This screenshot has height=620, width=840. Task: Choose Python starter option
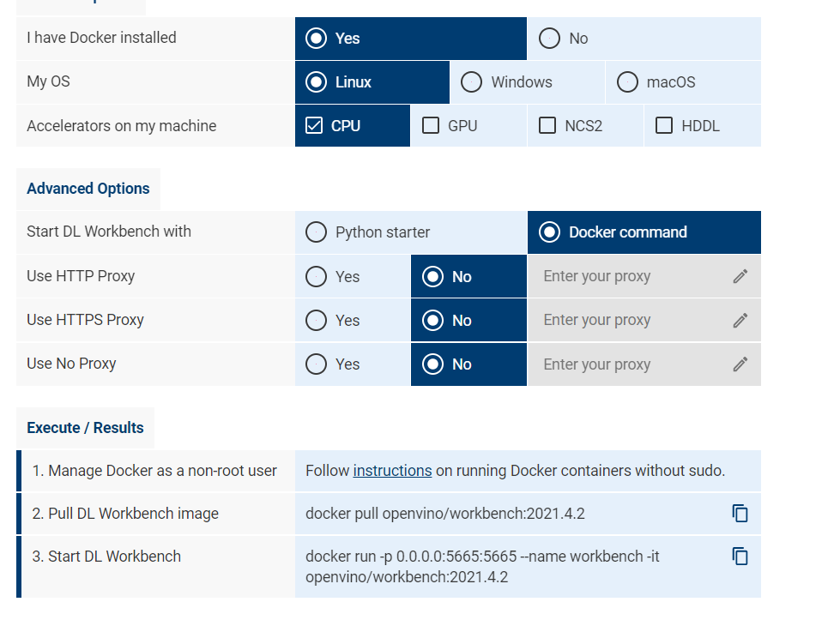click(316, 232)
